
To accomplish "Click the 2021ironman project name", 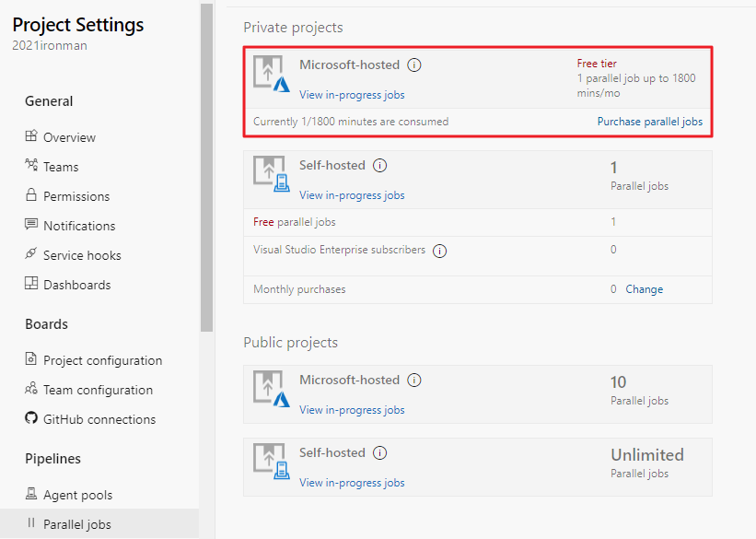I will (x=50, y=46).
